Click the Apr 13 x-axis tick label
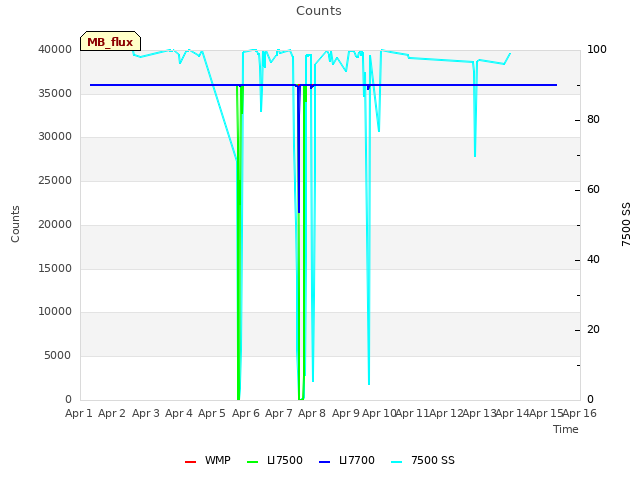 tap(480, 413)
